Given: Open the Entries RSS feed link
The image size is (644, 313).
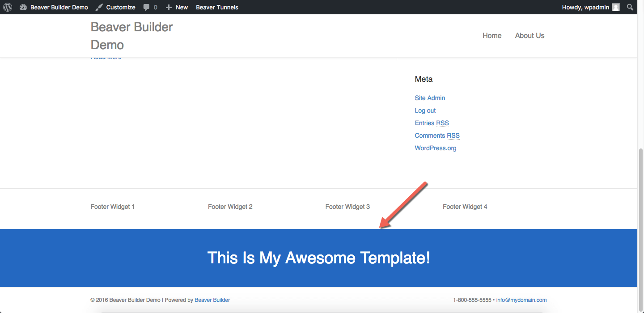Looking at the screenshot, I should tap(432, 123).
